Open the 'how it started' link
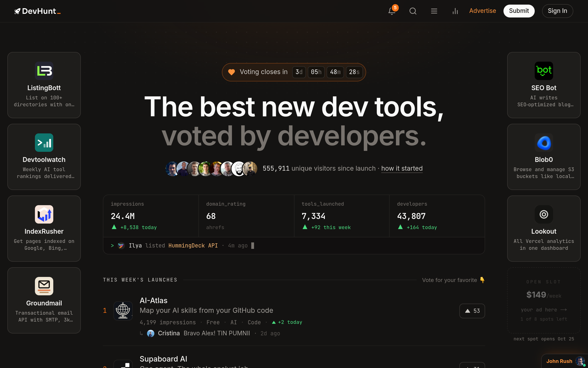 point(402,168)
